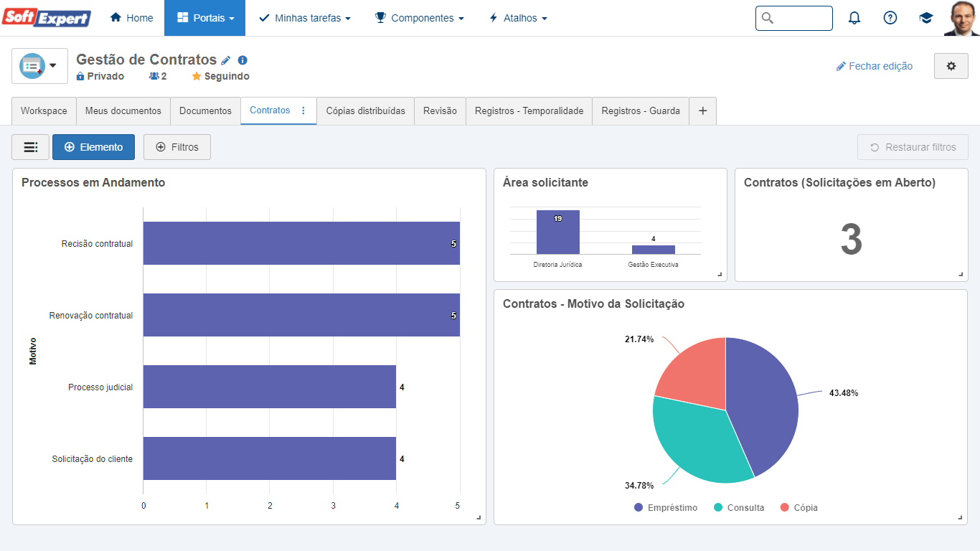Show portal info via blue info icon
This screenshot has width=980, height=551.
click(242, 60)
